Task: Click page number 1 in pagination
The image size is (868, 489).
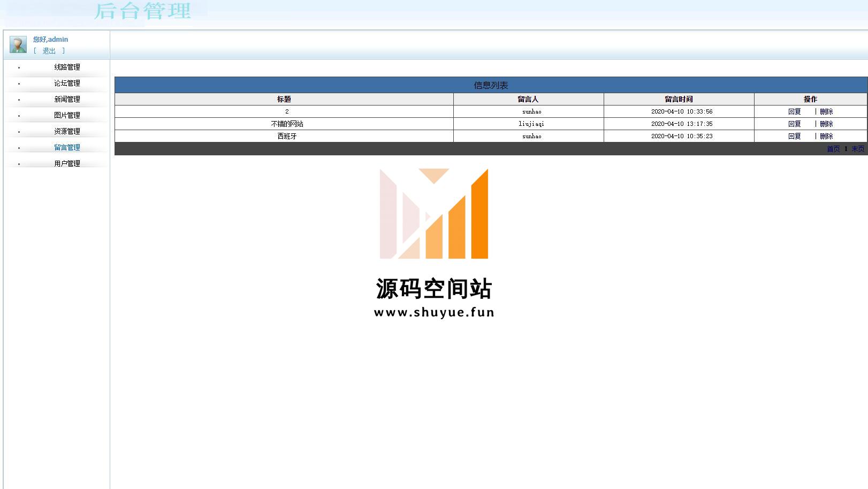Action: 846,149
